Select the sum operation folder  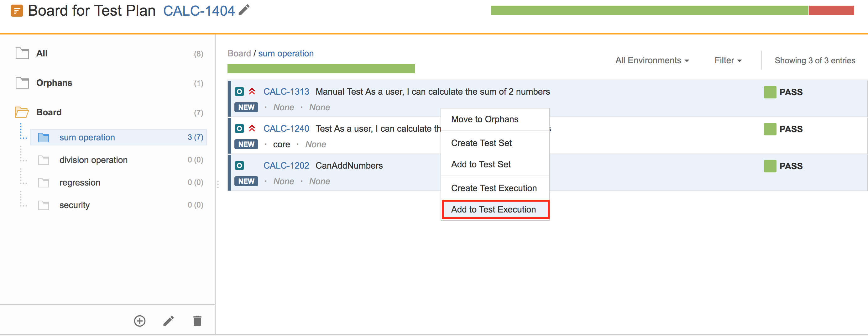(x=118, y=137)
